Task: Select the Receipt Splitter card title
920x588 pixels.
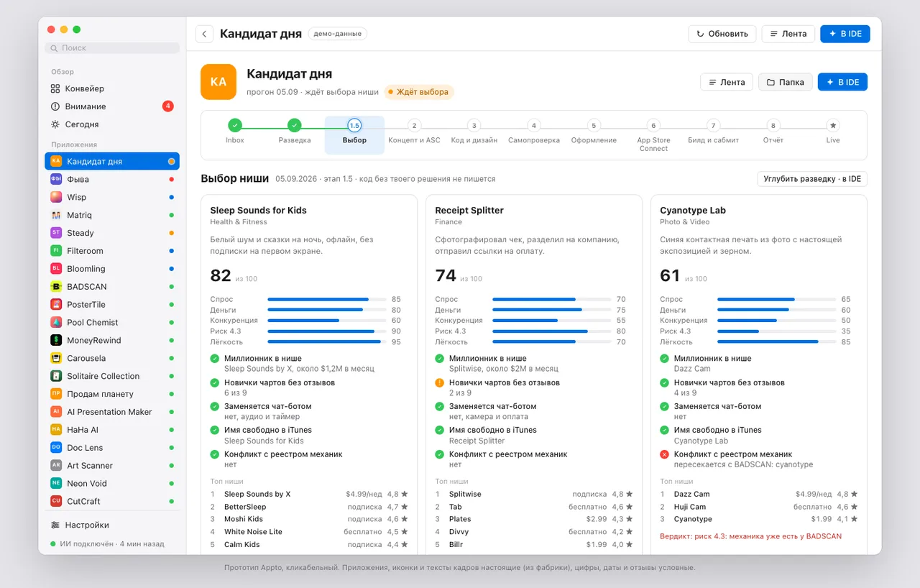Action: [x=469, y=211]
